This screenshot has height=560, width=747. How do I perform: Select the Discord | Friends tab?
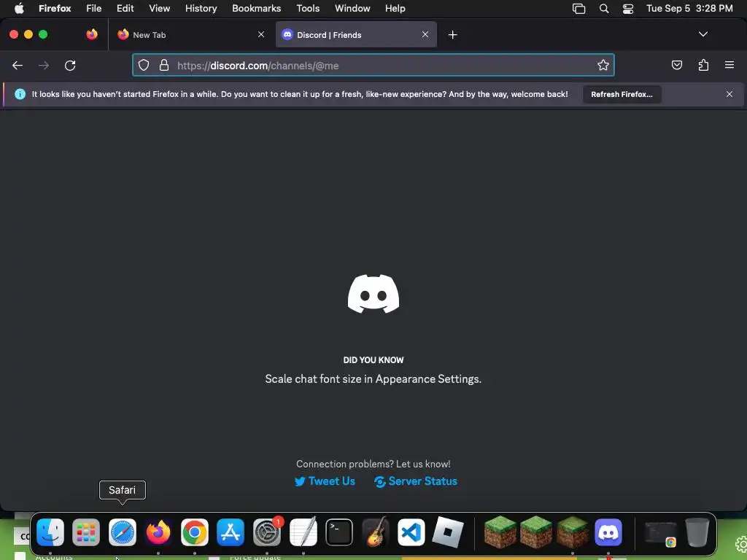click(x=356, y=34)
